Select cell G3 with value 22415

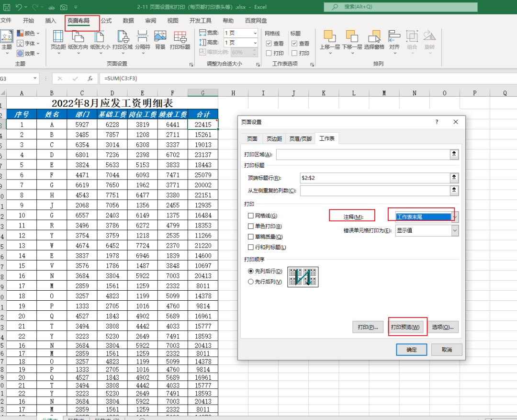coord(203,125)
